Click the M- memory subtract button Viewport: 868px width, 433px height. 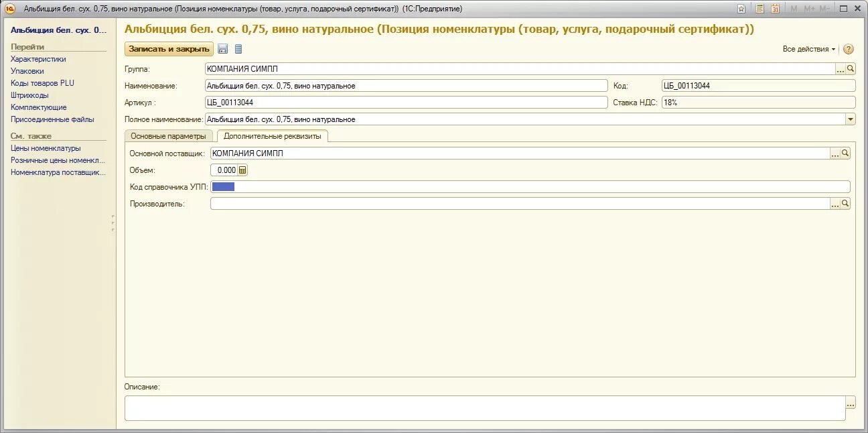pyautogui.click(x=824, y=9)
